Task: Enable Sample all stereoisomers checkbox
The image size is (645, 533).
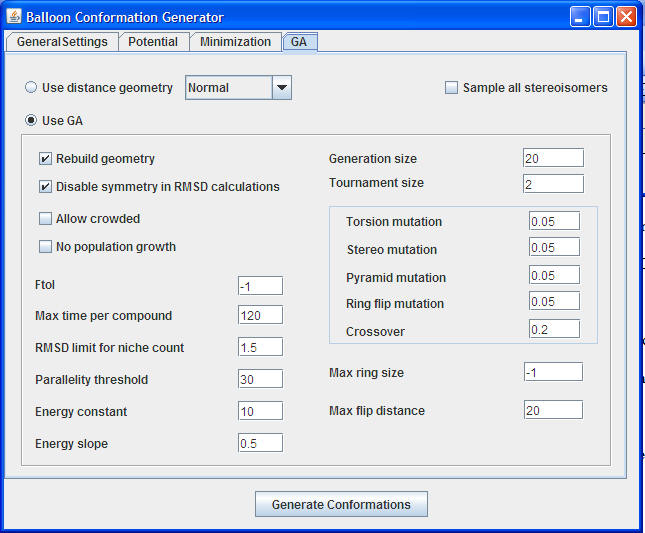Action: coord(452,88)
